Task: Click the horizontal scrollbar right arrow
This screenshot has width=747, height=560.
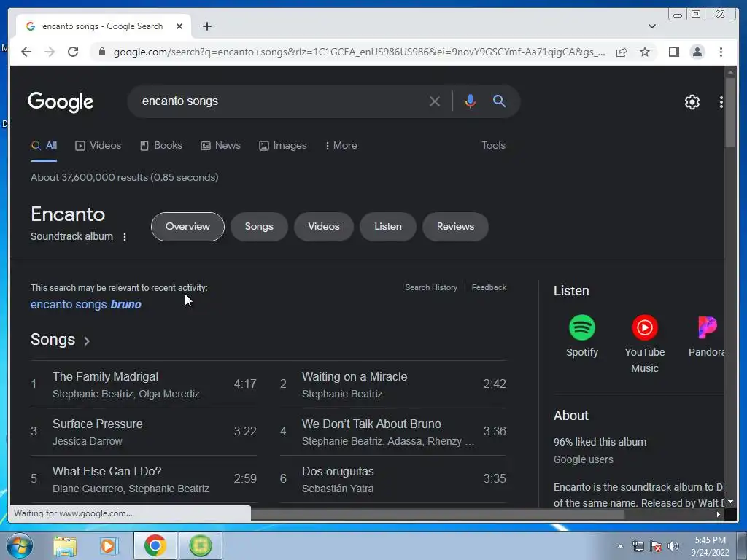Action: pos(718,514)
